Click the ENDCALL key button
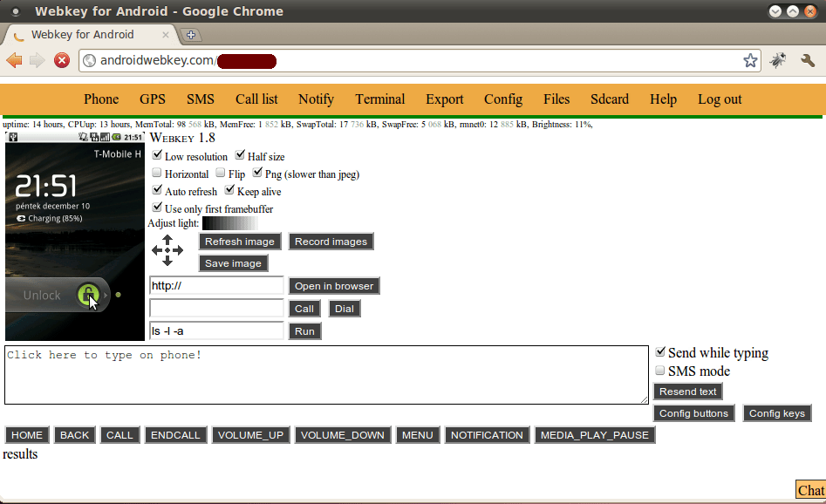 (x=175, y=435)
